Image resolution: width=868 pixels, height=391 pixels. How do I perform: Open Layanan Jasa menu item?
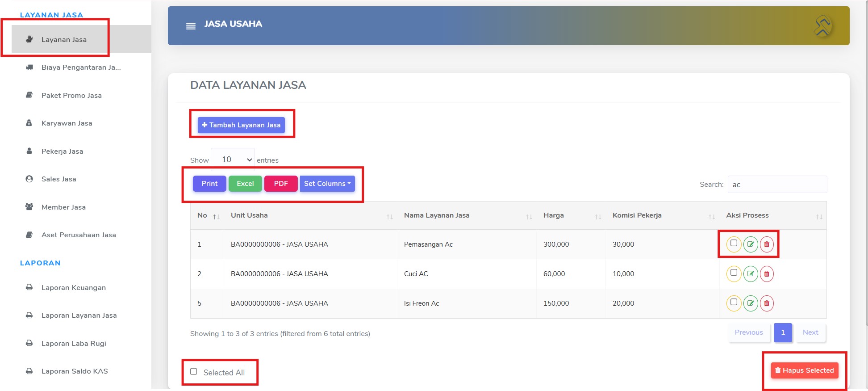point(81,39)
